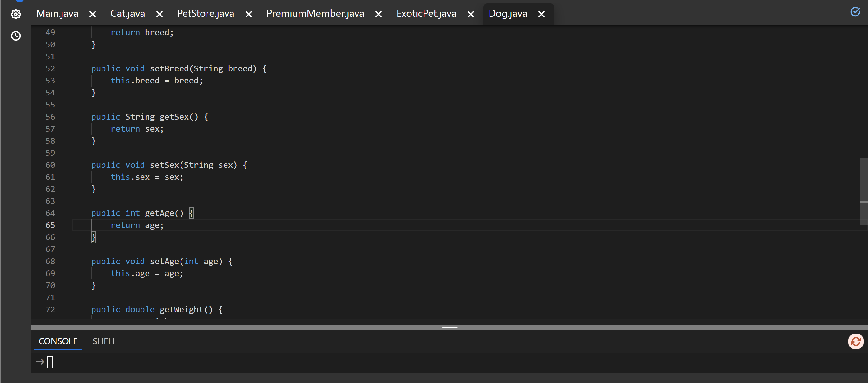Select the SHELL tab
The width and height of the screenshot is (868, 383).
pyautogui.click(x=104, y=341)
